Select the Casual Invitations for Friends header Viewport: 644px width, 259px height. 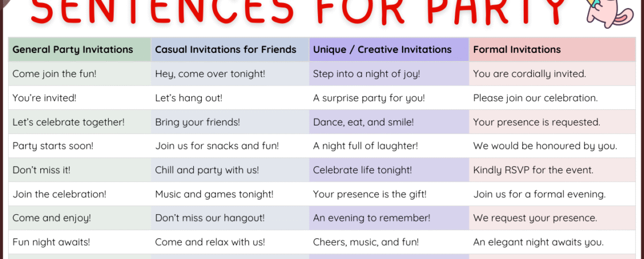[x=225, y=49]
